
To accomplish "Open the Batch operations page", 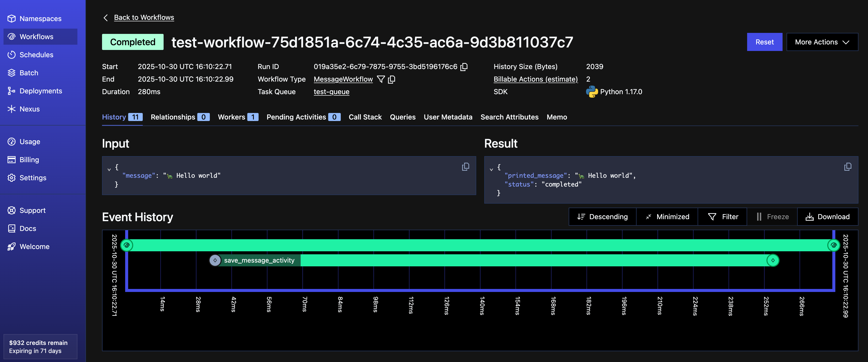I will 29,73.
